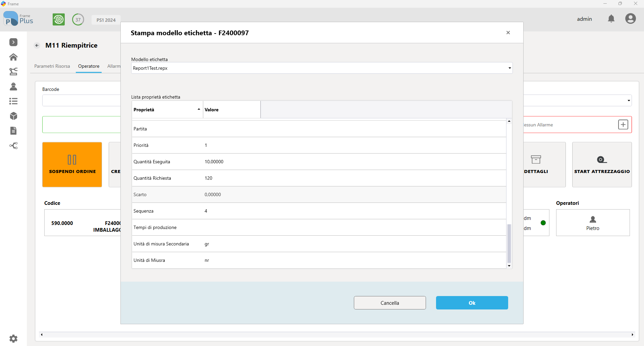Image resolution: width=644 pixels, height=346 pixels.
Task: Click the green status dot
Action: pos(543,223)
